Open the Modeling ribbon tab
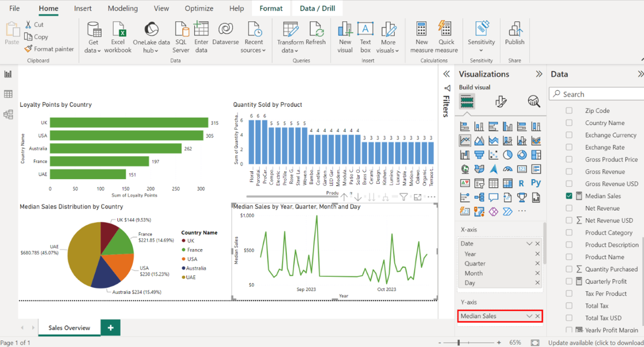The height and width of the screenshot is (347, 644). pyautogui.click(x=122, y=8)
